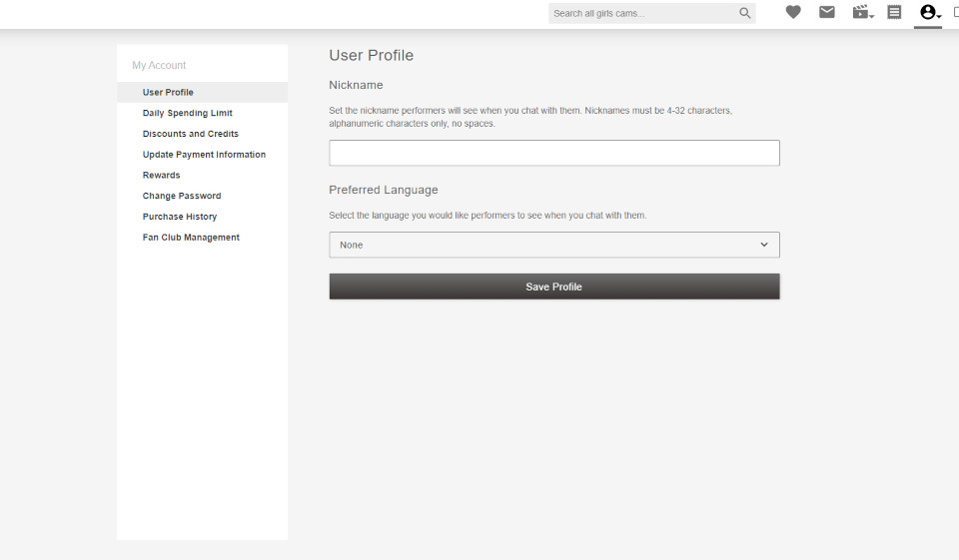Click the magnifying glass search icon
Viewport: 959px width, 560px height.
tap(744, 14)
